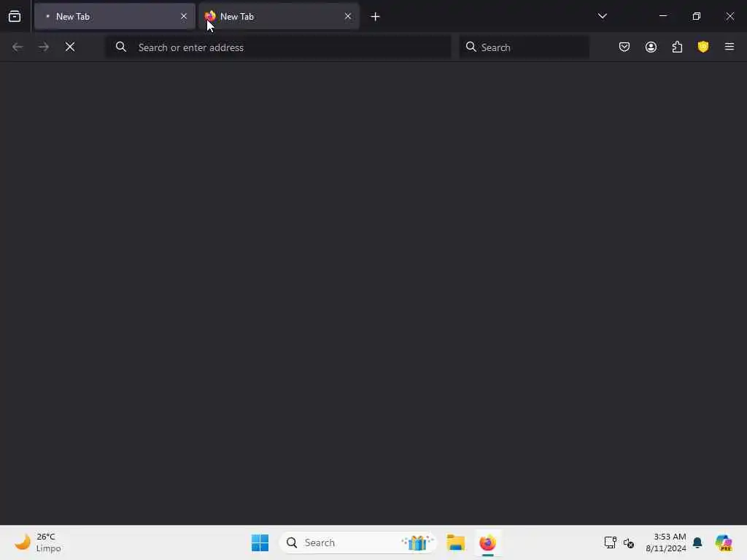Open the weather widget showing 26°C
Viewport: 747px width, 560px height.
pyautogui.click(x=38, y=542)
